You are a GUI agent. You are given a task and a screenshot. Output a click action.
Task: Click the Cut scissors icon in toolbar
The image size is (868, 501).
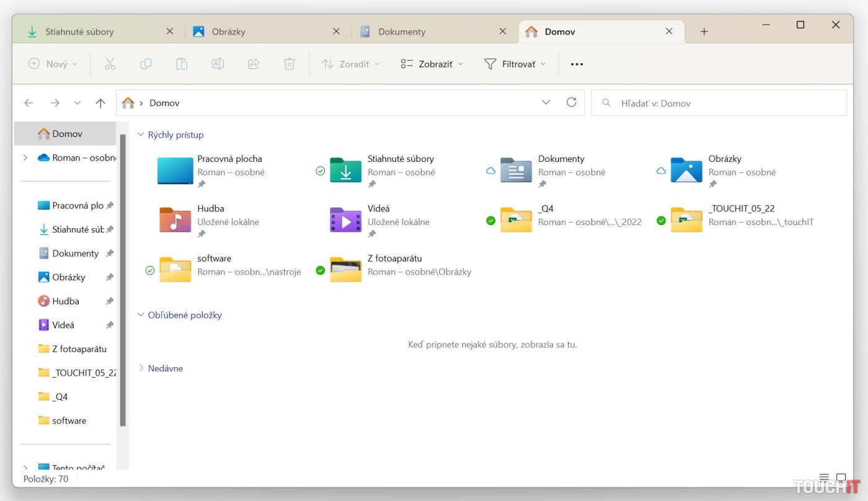[110, 64]
